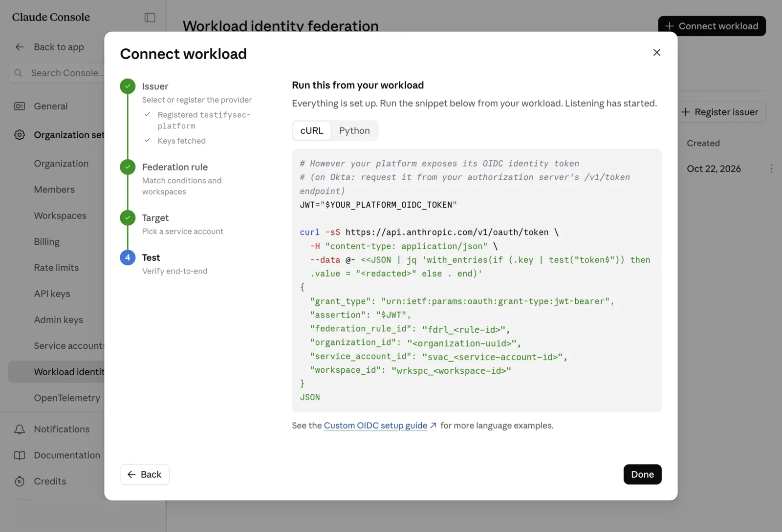Screen dimensions: 782x532
Task: Collapse the sidebar panel icon
Action: pos(150,18)
